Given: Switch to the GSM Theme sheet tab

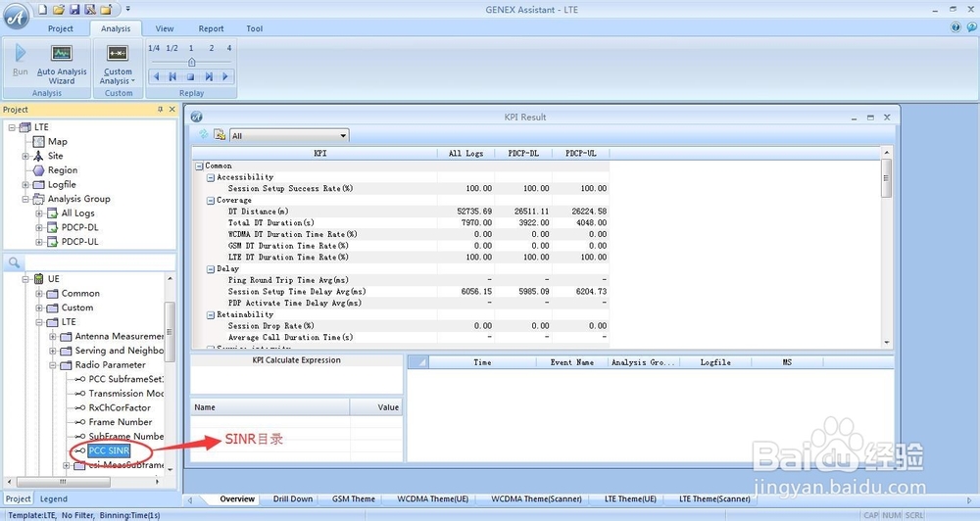Looking at the screenshot, I should pos(353,499).
